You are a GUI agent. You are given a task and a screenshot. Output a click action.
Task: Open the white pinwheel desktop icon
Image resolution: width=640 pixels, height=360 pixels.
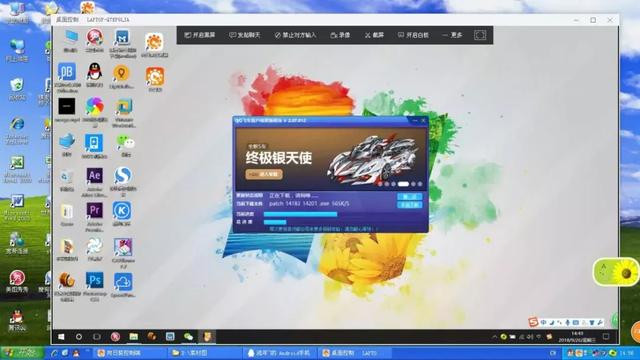tap(94, 247)
